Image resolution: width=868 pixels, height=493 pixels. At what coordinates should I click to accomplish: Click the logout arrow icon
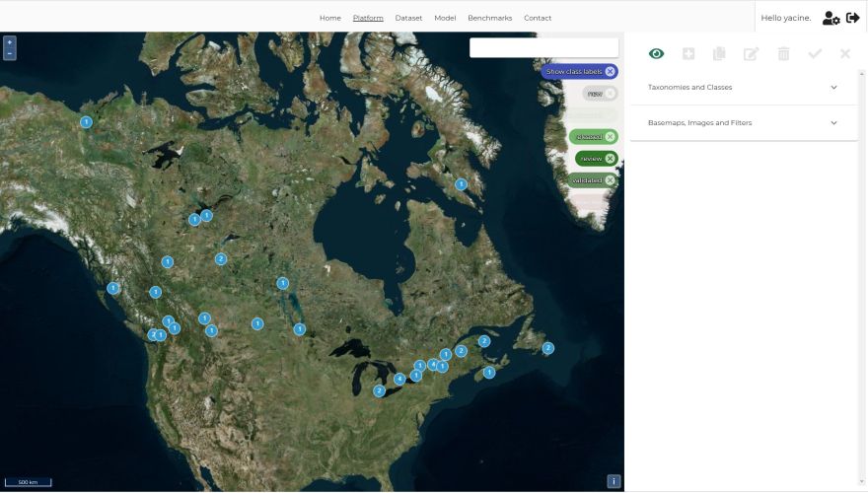click(852, 18)
